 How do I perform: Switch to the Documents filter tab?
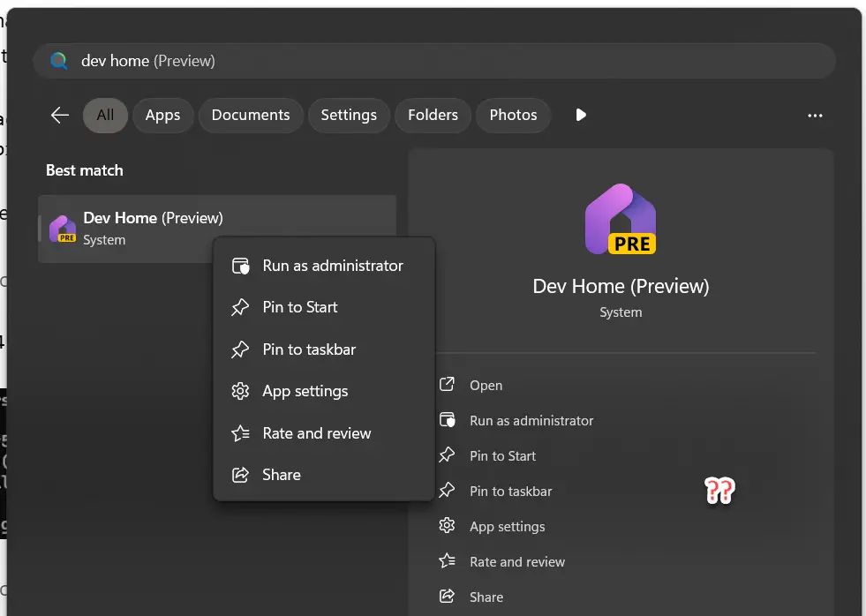pyautogui.click(x=251, y=115)
